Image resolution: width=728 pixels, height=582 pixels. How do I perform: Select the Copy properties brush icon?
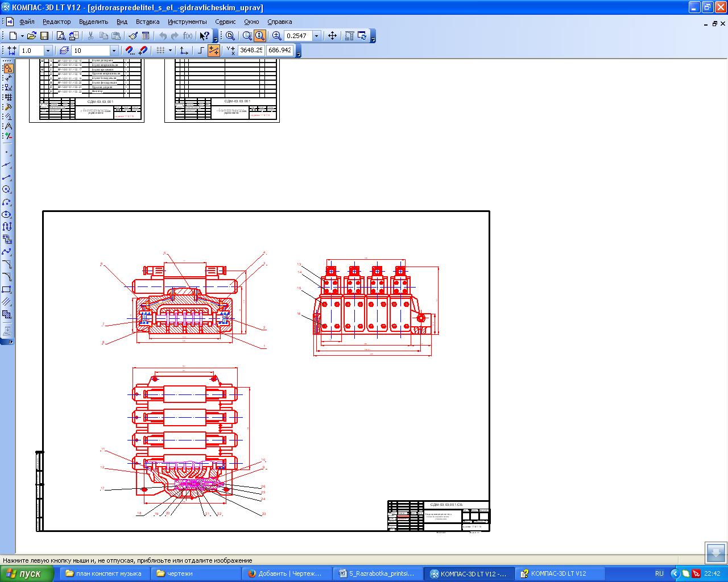pos(133,36)
